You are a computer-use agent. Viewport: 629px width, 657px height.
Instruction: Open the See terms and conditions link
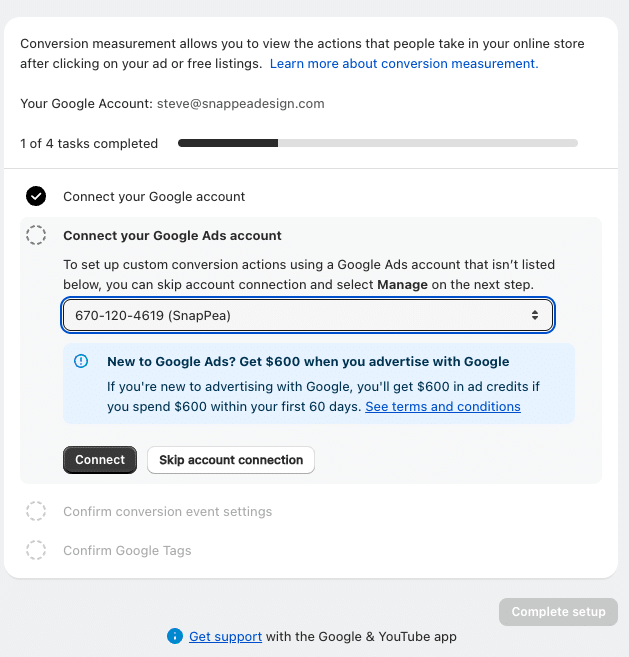pos(443,407)
